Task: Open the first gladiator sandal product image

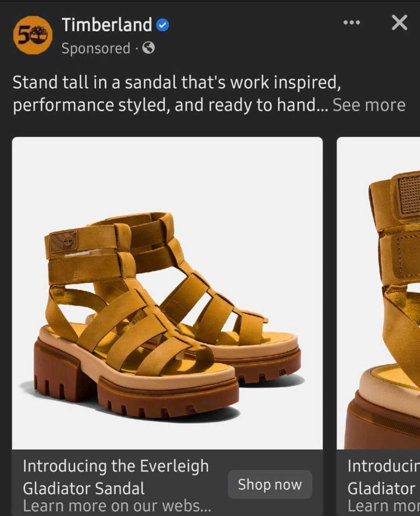Action: pos(167,293)
